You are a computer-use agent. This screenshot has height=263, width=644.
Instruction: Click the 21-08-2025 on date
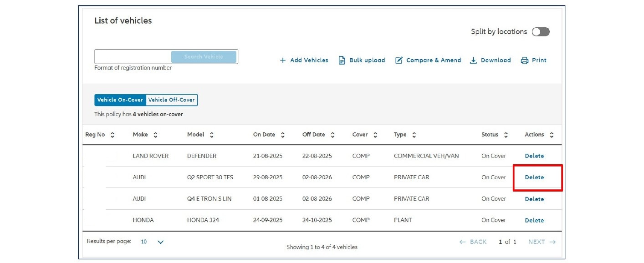coord(268,156)
